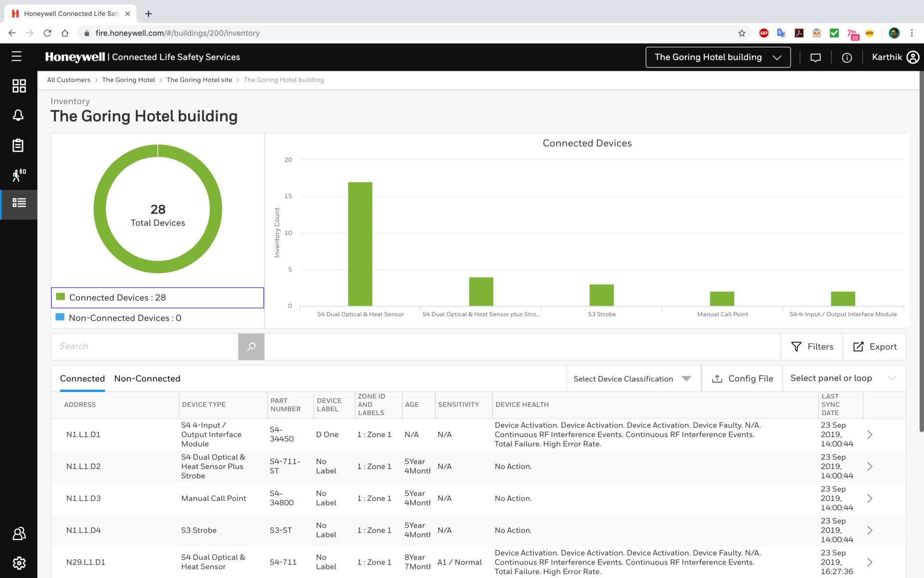Bookmark this page with the star icon

tap(742, 33)
